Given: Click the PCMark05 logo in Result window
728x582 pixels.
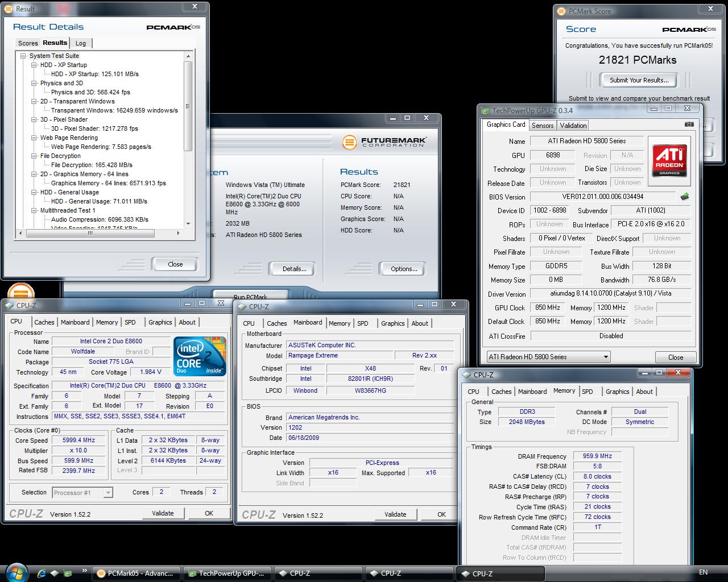Looking at the screenshot, I should pos(173,27).
